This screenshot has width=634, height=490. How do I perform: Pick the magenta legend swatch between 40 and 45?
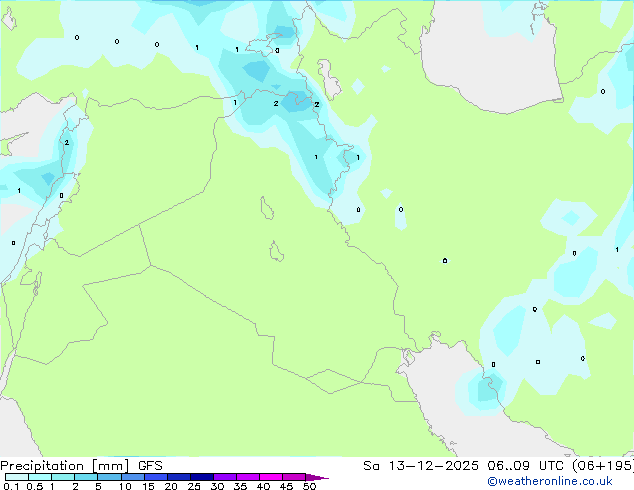pos(271,477)
